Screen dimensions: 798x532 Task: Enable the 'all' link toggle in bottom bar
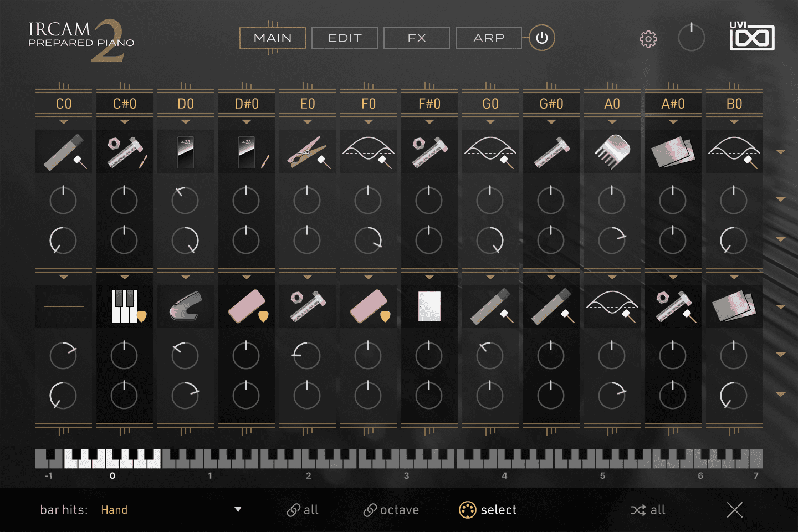click(303, 510)
